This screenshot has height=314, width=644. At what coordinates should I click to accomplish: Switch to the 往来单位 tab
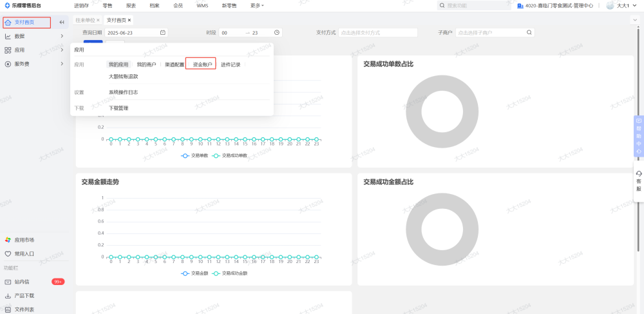click(85, 20)
